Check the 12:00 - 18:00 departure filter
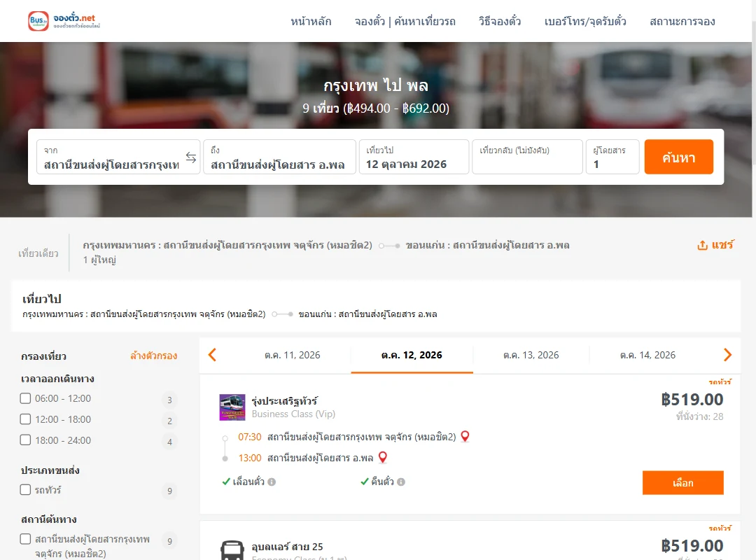Viewport: 756px width, 560px height. (26, 419)
